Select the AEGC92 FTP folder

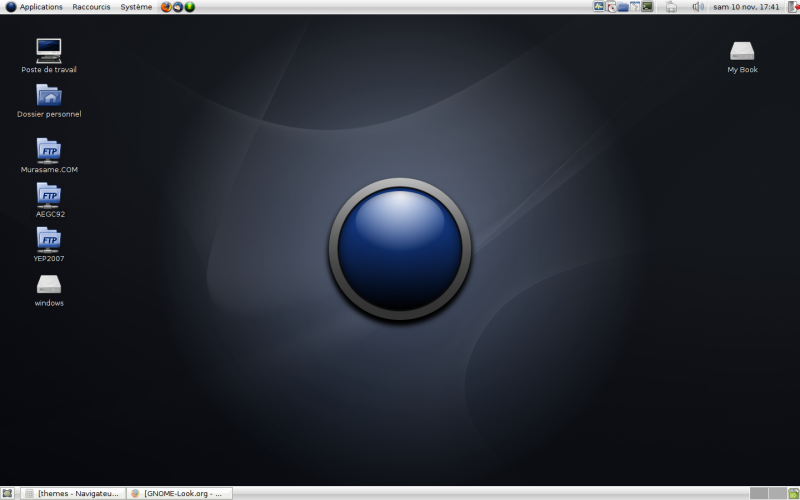pyautogui.click(x=49, y=200)
